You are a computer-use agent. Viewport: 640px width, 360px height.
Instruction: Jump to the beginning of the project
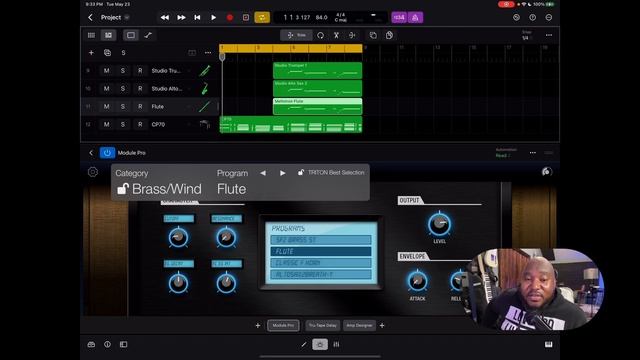point(197,18)
